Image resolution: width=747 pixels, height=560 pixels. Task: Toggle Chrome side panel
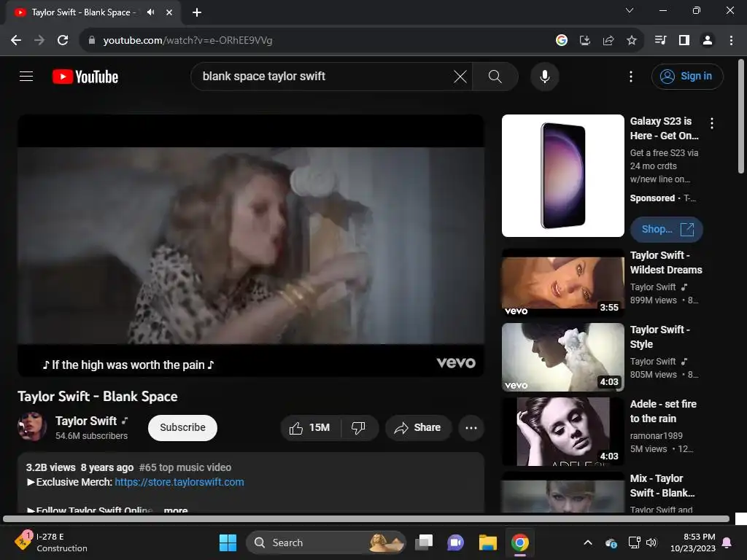tap(684, 41)
